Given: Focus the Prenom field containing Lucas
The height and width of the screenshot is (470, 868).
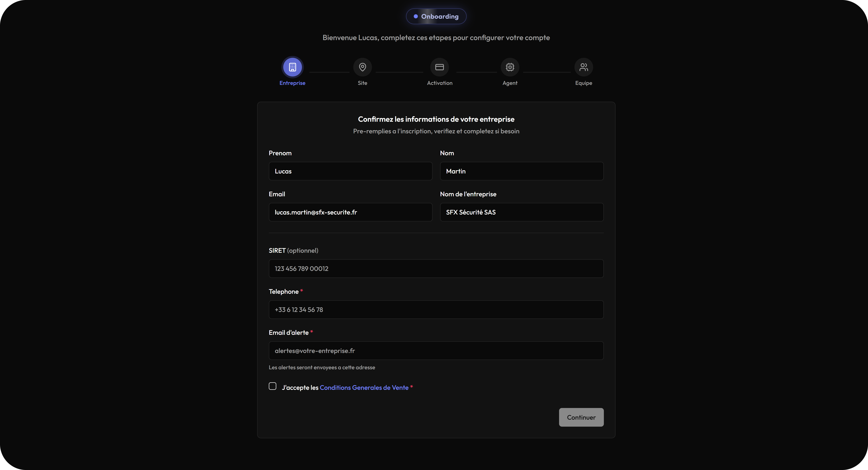Looking at the screenshot, I should 350,171.
